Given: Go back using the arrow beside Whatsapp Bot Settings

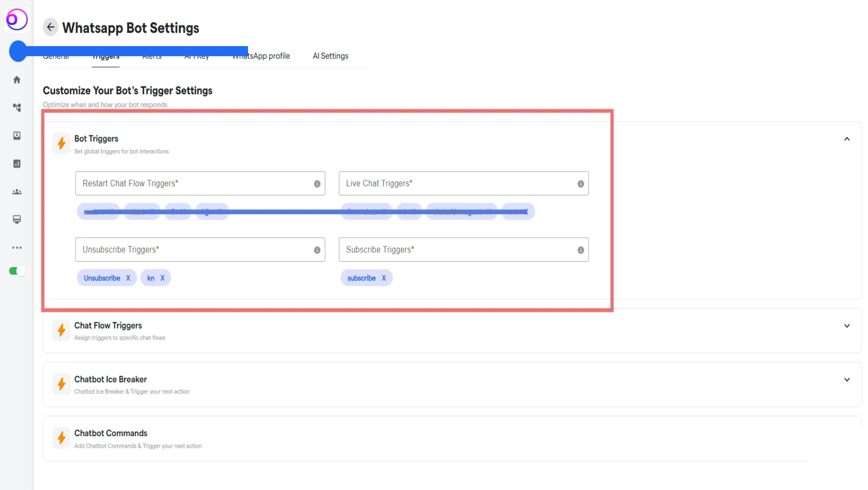Looking at the screenshot, I should [50, 27].
